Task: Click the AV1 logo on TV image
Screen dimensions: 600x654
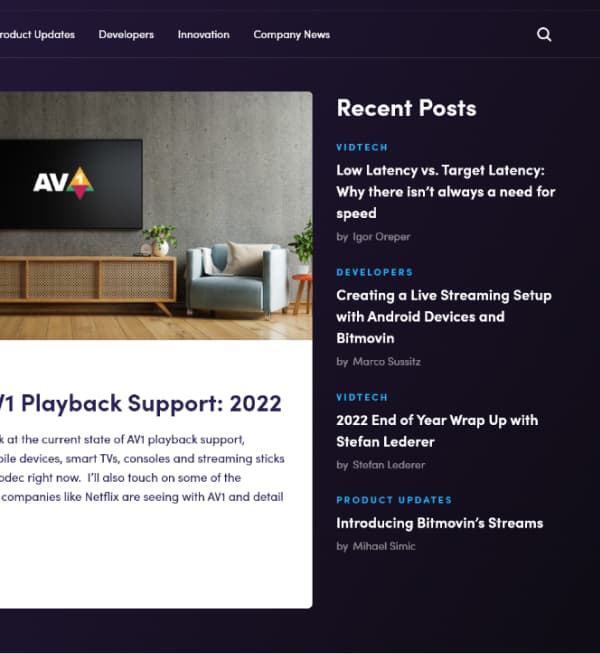Action: (63, 184)
